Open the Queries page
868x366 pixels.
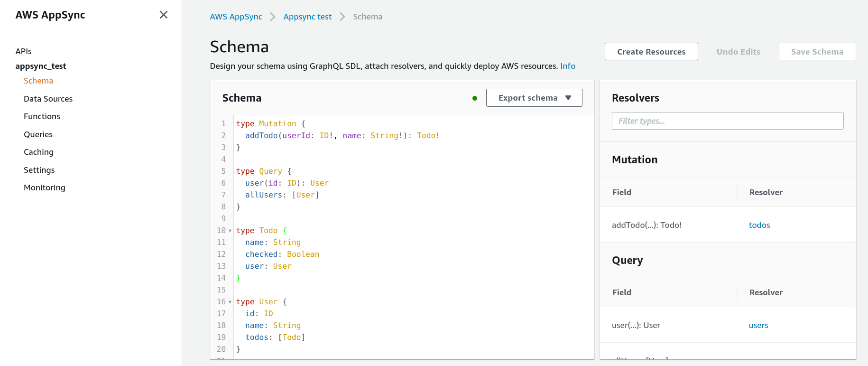click(38, 134)
